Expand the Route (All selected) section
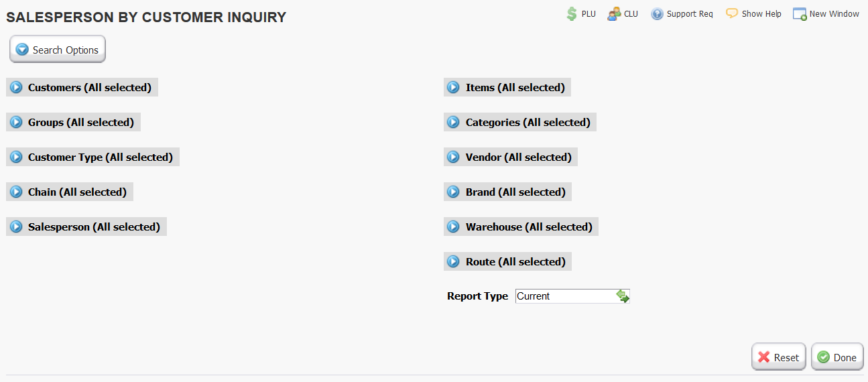 (x=507, y=262)
